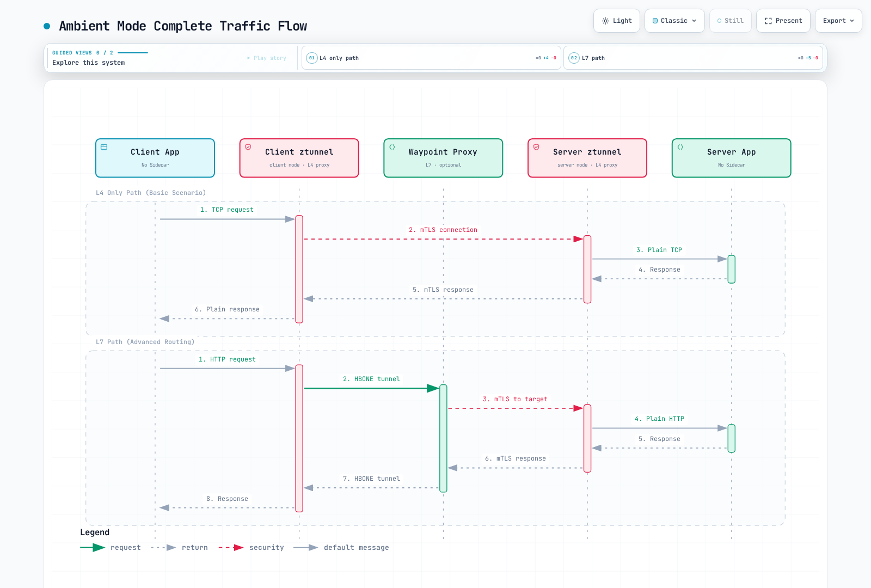This screenshot has height=588, width=871.
Task: Click the '6. Plain response' label
Action: click(227, 309)
